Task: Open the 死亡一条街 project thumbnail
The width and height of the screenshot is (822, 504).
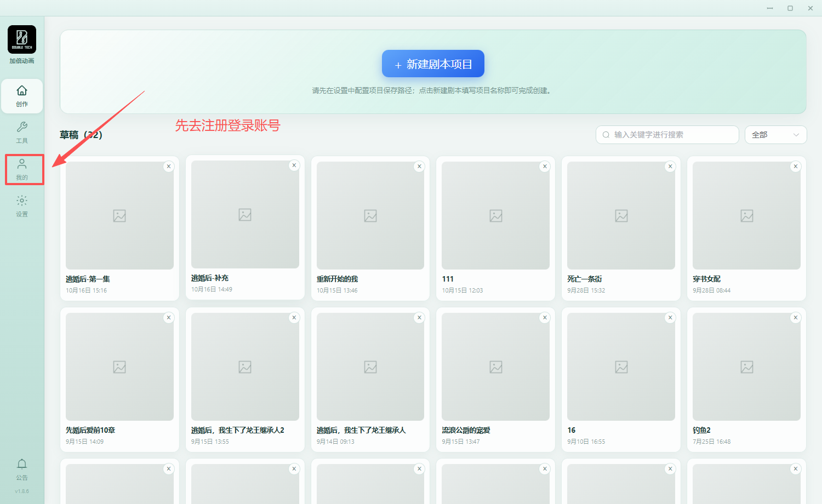Action: tap(621, 215)
